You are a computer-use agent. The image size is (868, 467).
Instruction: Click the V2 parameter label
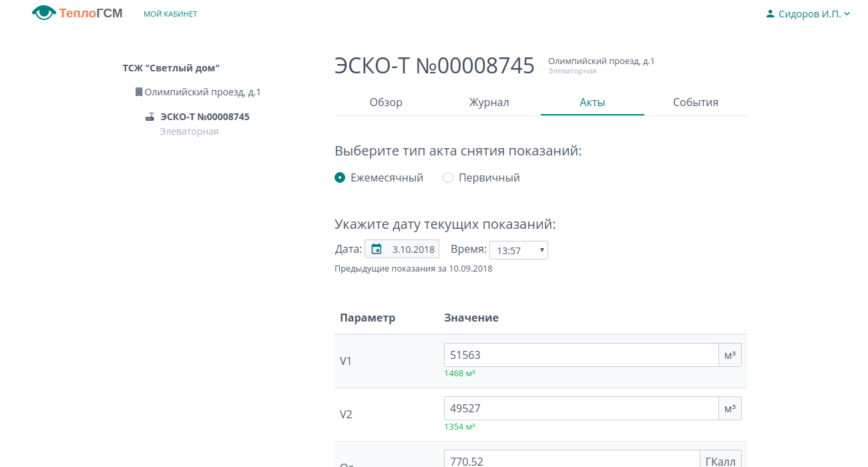click(x=346, y=414)
